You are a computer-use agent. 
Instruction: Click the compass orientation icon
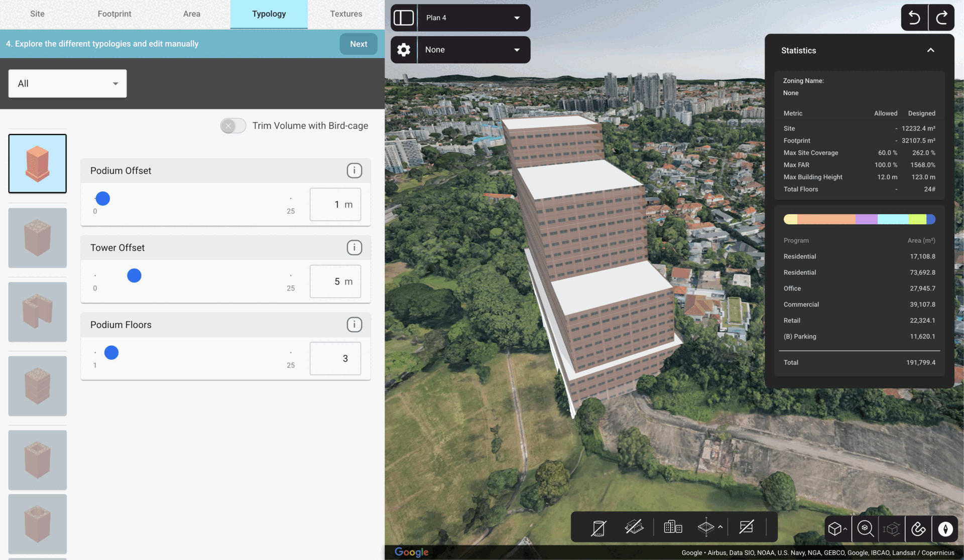pos(945,528)
